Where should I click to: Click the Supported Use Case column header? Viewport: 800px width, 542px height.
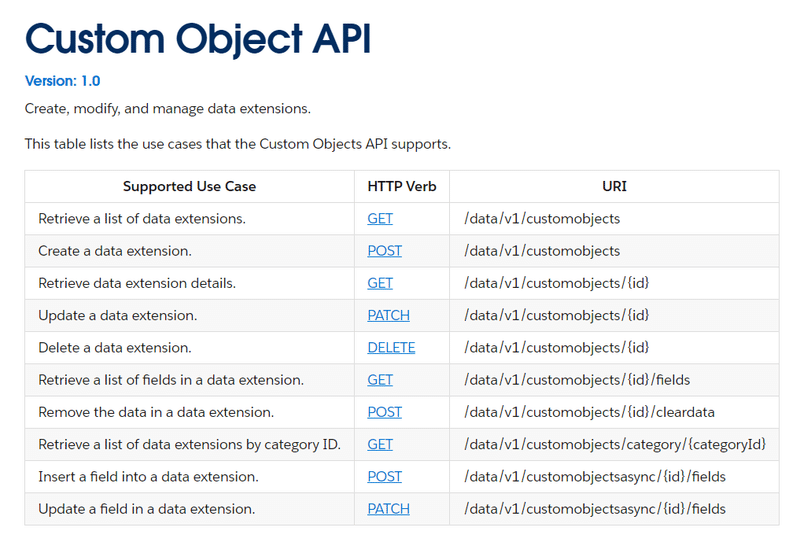point(189,186)
